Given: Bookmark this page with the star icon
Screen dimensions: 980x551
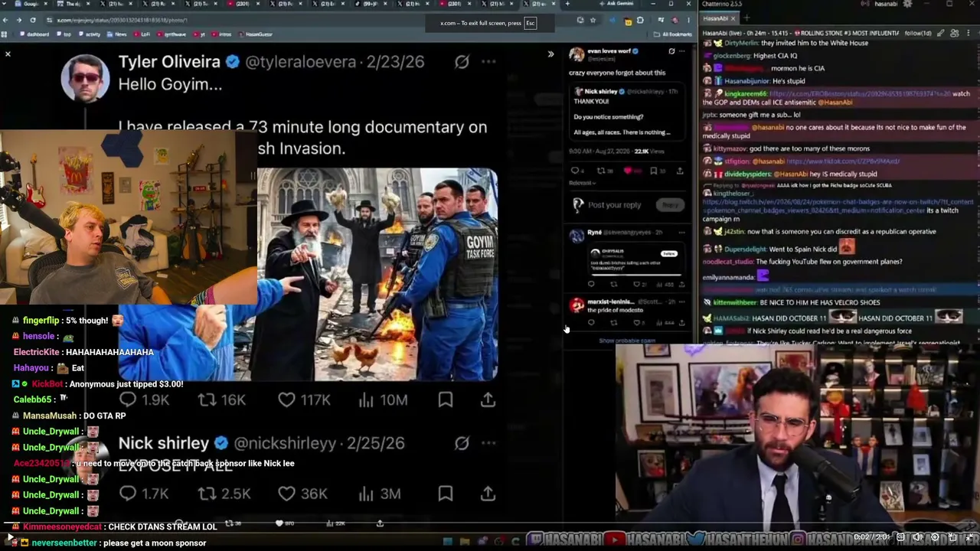Looking at the screenshot, I should click(593, 20).
